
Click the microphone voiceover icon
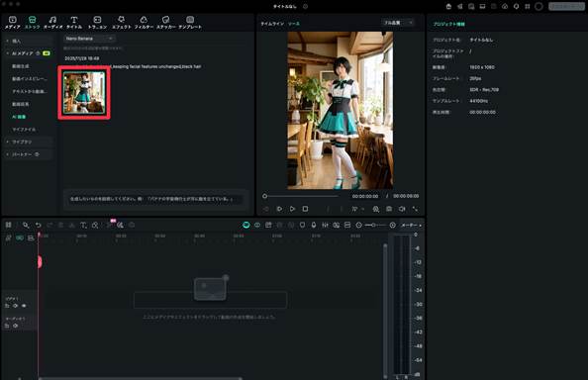(x=314, y=225)
